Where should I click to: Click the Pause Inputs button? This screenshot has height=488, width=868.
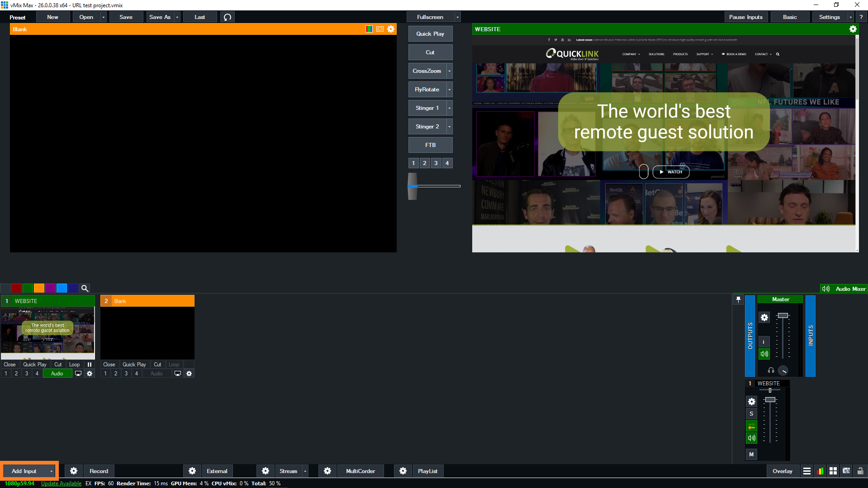(746, 17)
